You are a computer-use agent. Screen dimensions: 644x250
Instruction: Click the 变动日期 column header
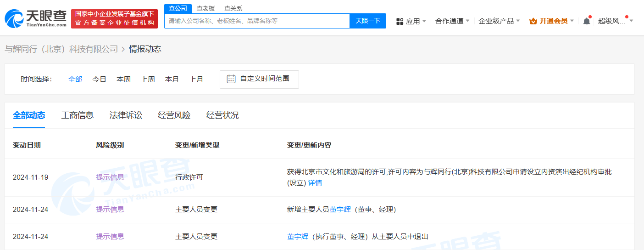click(27, 145)
